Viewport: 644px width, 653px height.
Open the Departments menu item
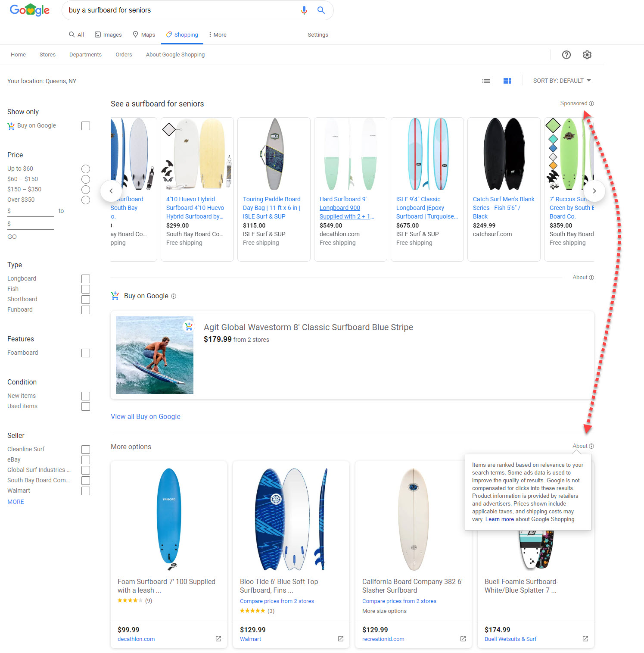[85, 55]
